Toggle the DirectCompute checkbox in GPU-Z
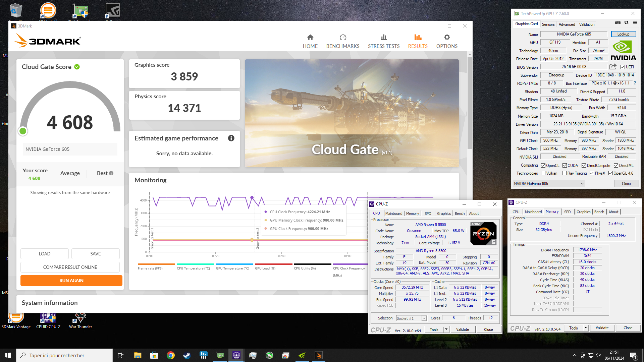 pos(584,166)
